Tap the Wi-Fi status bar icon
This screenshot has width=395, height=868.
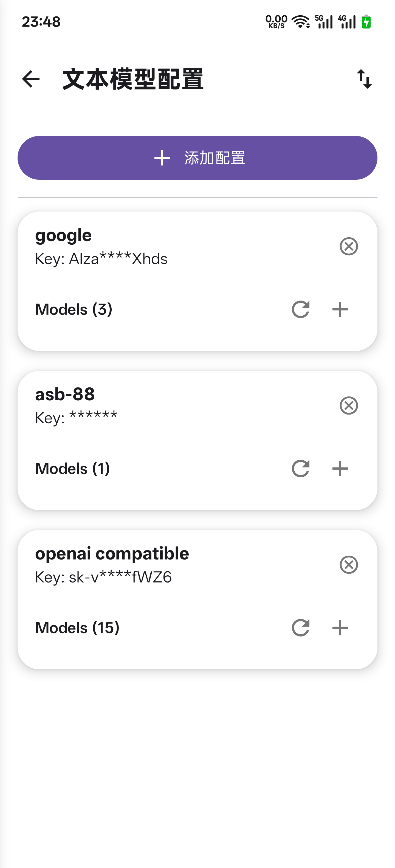coord(300,22)
